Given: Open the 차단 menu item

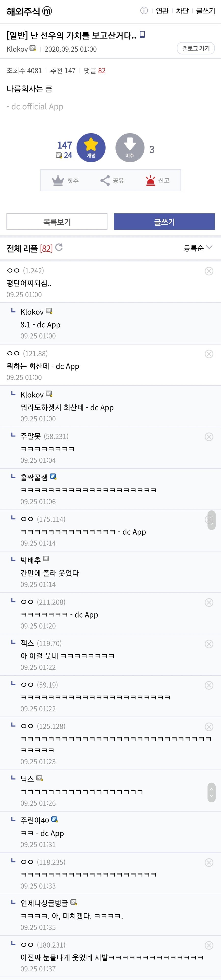Looking at the screenshot, I should pos(182,11).
